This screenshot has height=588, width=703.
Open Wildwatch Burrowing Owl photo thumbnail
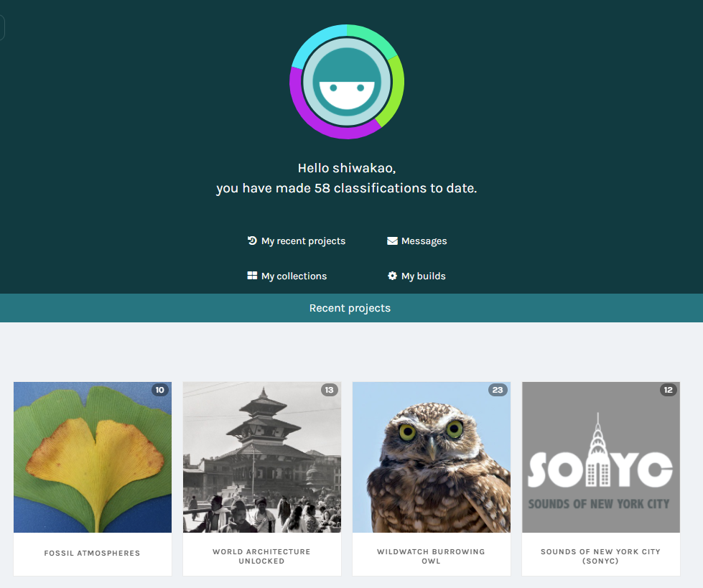point(432,457)
